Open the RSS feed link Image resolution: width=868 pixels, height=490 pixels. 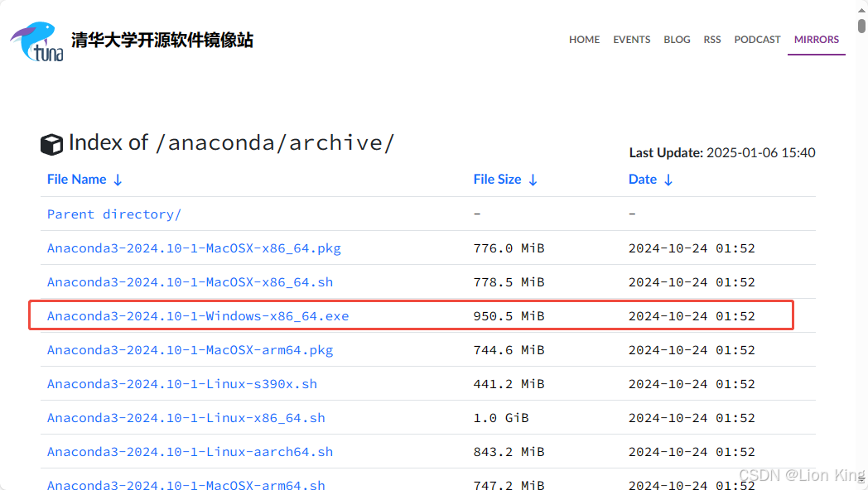(712, 39)
